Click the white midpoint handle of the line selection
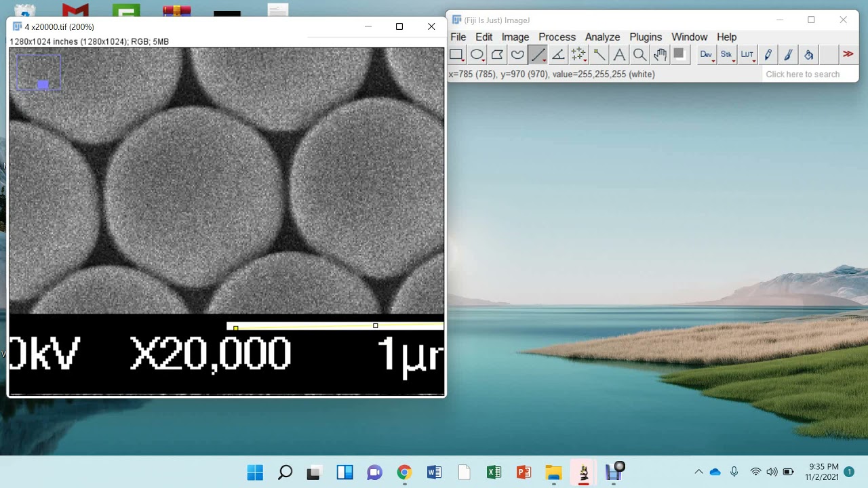This screenshot has height=488, width=868. [x=375, y=326]
